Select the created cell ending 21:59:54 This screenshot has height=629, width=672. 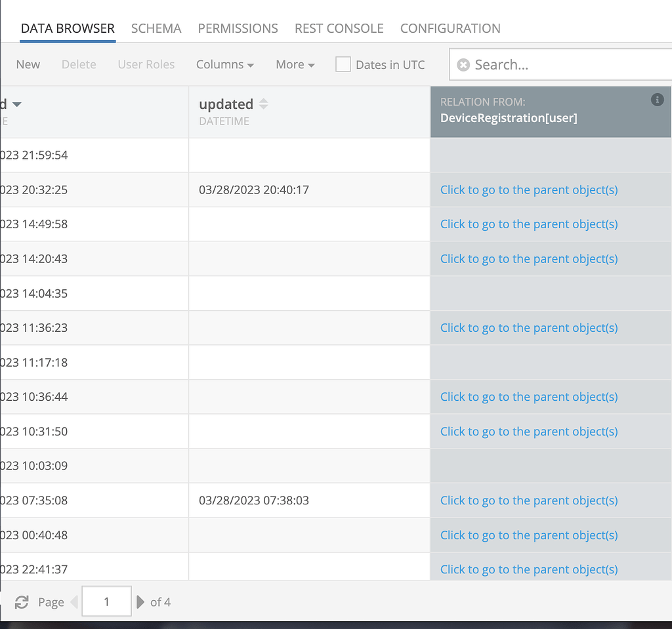coord(94,155)
